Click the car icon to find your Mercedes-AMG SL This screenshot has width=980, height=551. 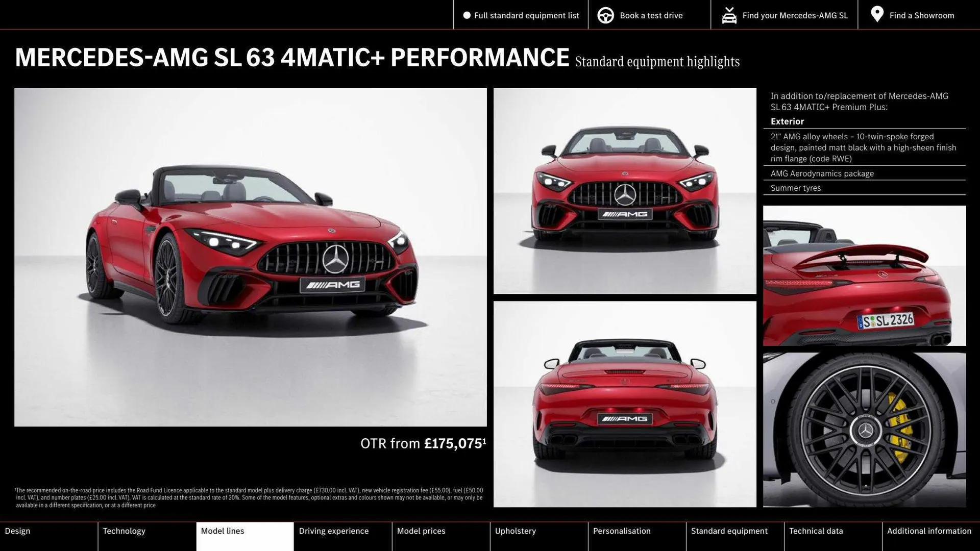pyautogui.click(x=729, y=15)
